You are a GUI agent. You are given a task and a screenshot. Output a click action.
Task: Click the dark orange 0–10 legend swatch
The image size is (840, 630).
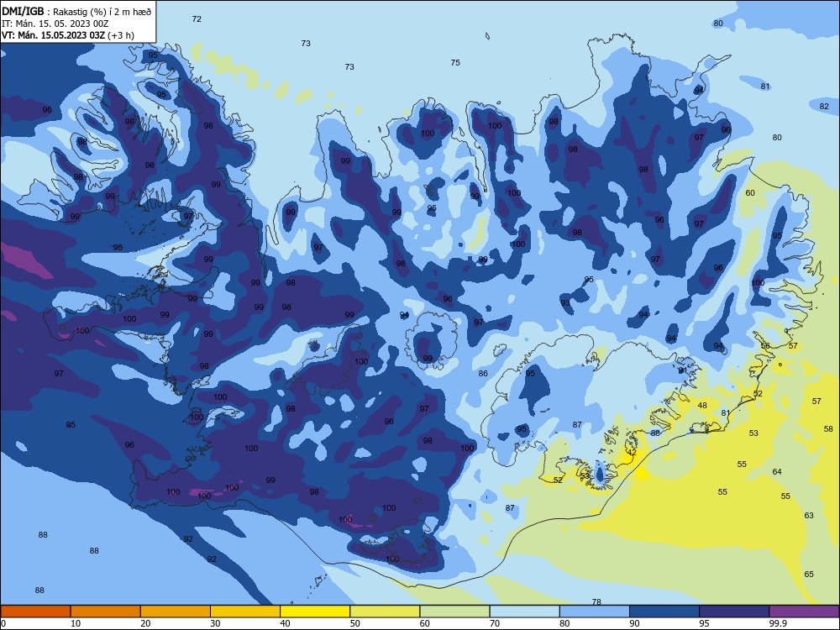coord(35,612)
